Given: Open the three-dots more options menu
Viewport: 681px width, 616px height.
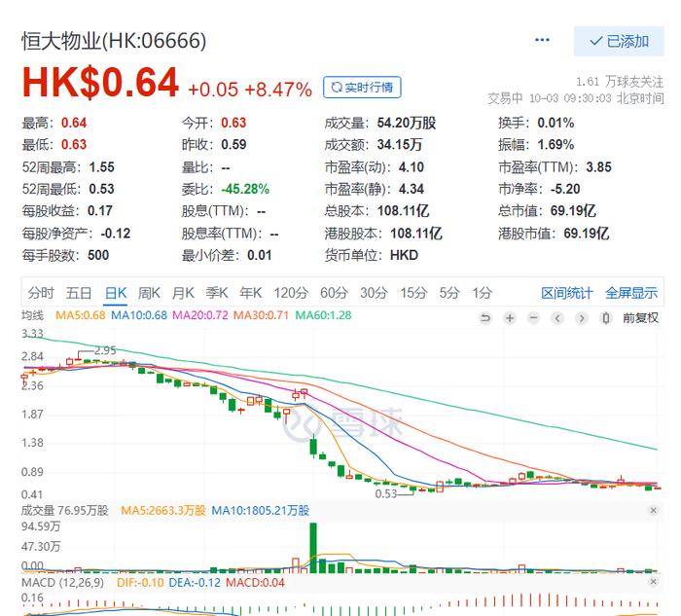Looking at the screenshot, I should click(542, 40).
